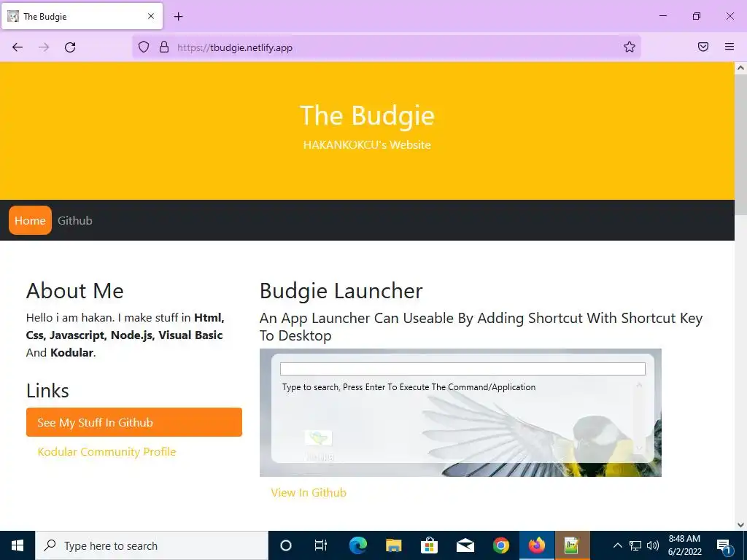Save page to Pocket
747x560 pixels.
(x=703, y=47)
